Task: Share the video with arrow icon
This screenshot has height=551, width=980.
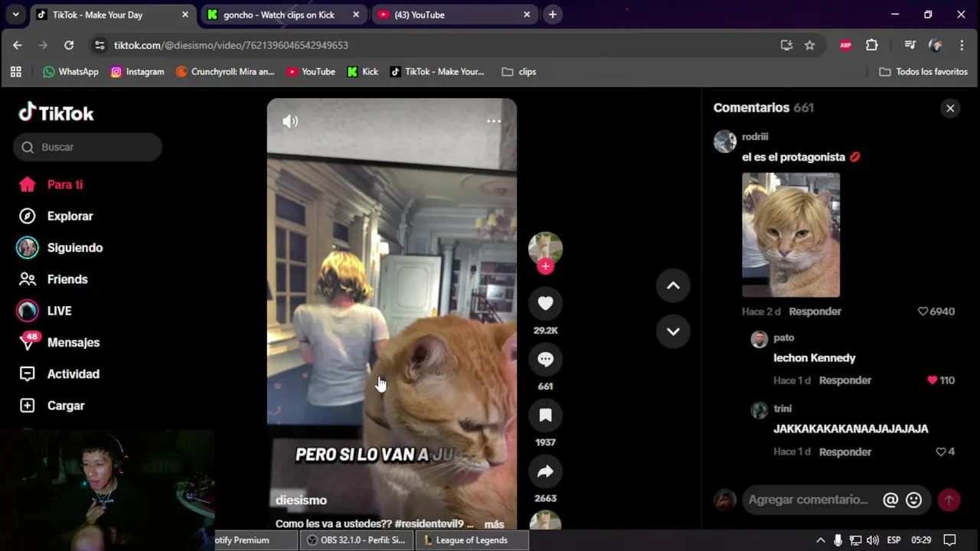Action: point(545,471)
